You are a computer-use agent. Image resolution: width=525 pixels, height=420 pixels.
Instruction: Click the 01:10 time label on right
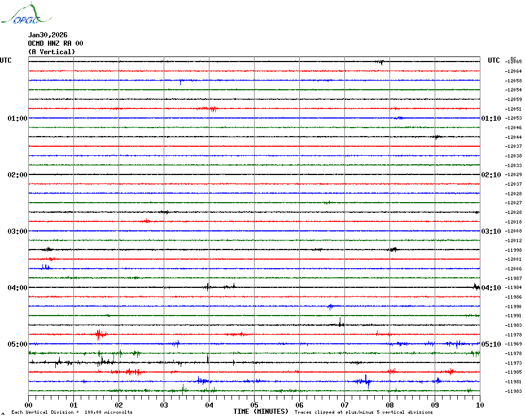[491, 119]
